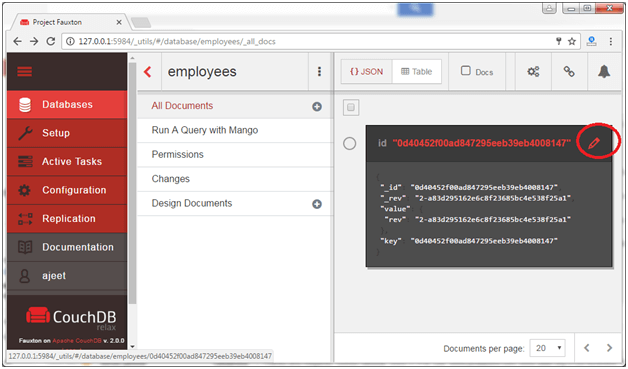This screenshot has width=628, height=369.
Task: Select the Project Fauxton browser tab
Action: pos(70,22)
